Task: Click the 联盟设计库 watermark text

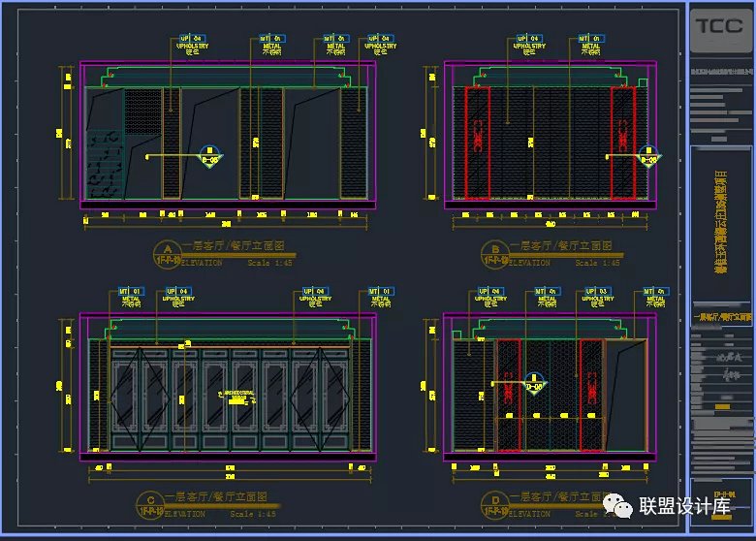Action: tap(680, 505)
